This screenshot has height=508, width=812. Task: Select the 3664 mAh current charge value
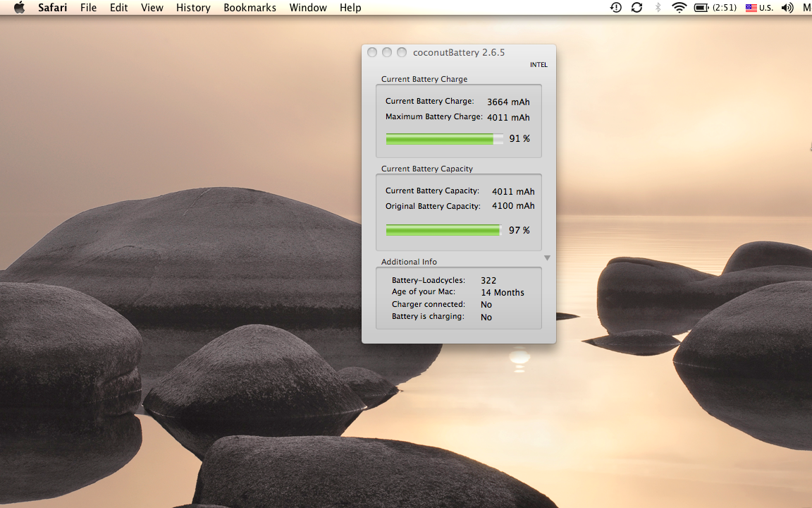point(508,102)
